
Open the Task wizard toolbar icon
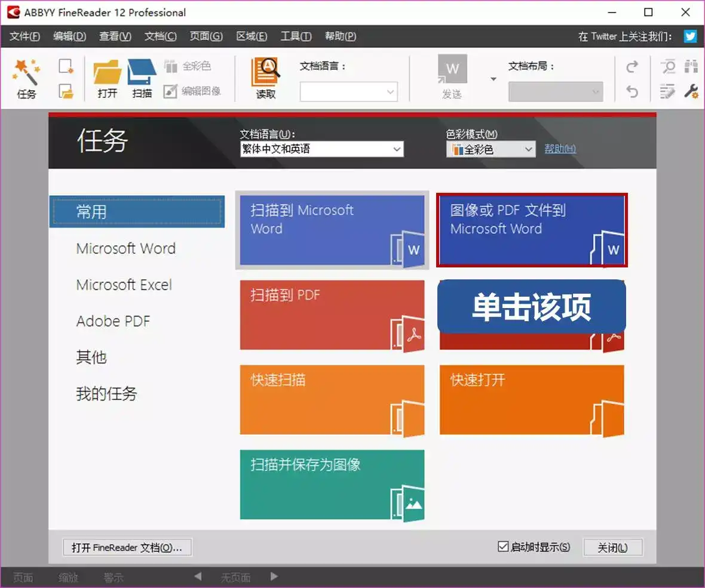point(26,79)
